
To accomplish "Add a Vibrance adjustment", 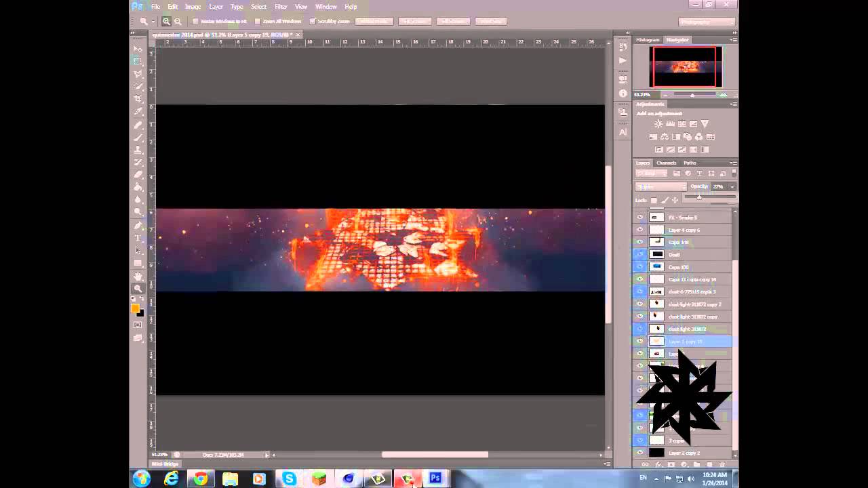I will 705,124.
